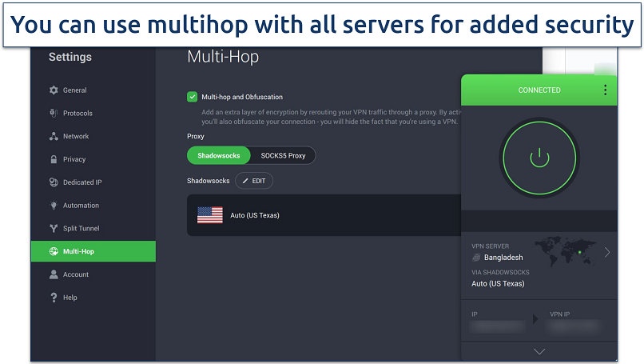
Task: Click the General gear icon in sidebar
Action: [54, 90]
